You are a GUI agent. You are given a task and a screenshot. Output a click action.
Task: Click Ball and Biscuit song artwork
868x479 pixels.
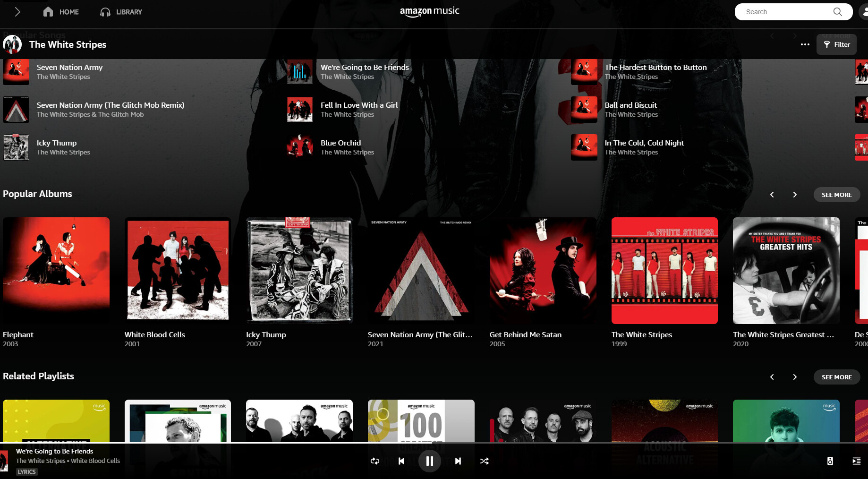point(584,110)
